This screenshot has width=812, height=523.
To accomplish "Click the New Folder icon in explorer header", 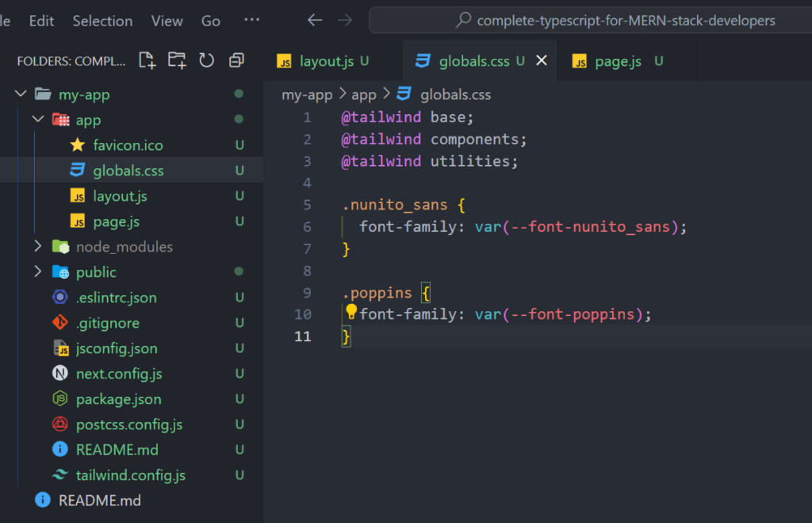I will click(x=177, y=61).
